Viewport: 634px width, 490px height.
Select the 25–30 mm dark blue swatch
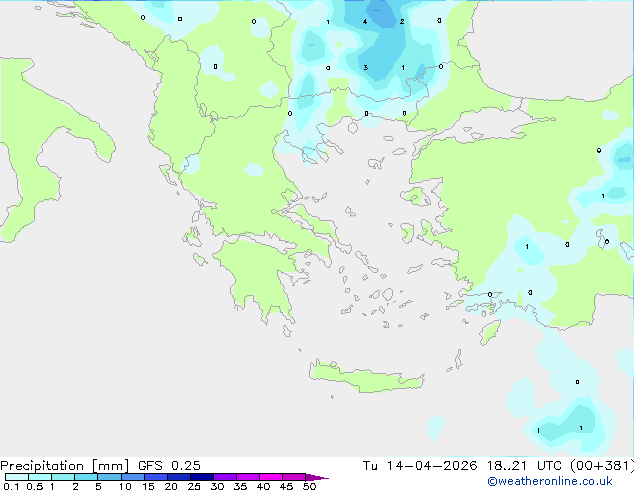(202, 477)
